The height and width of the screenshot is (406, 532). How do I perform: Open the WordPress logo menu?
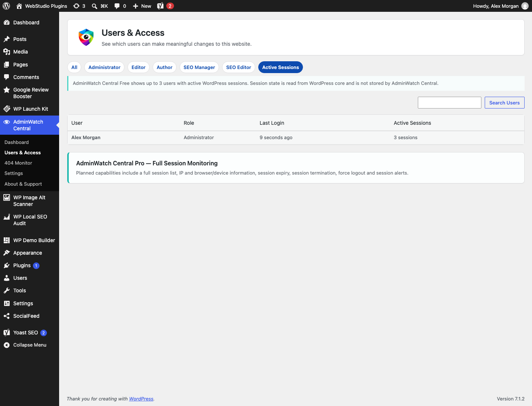(x=6, y=6)
